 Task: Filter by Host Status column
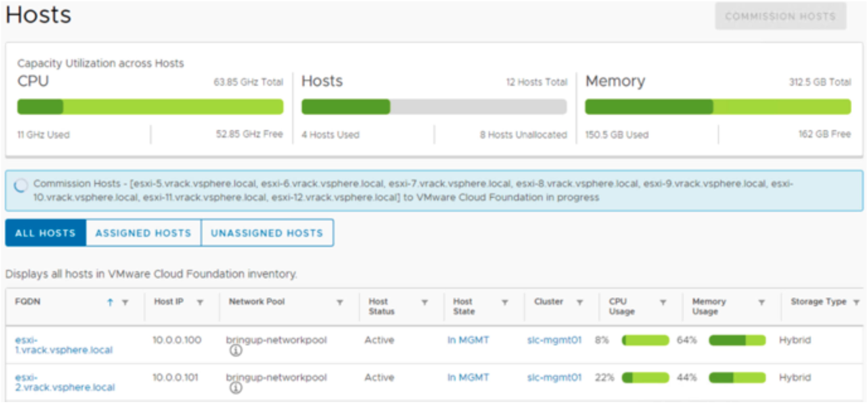click(x=425, y=302)
